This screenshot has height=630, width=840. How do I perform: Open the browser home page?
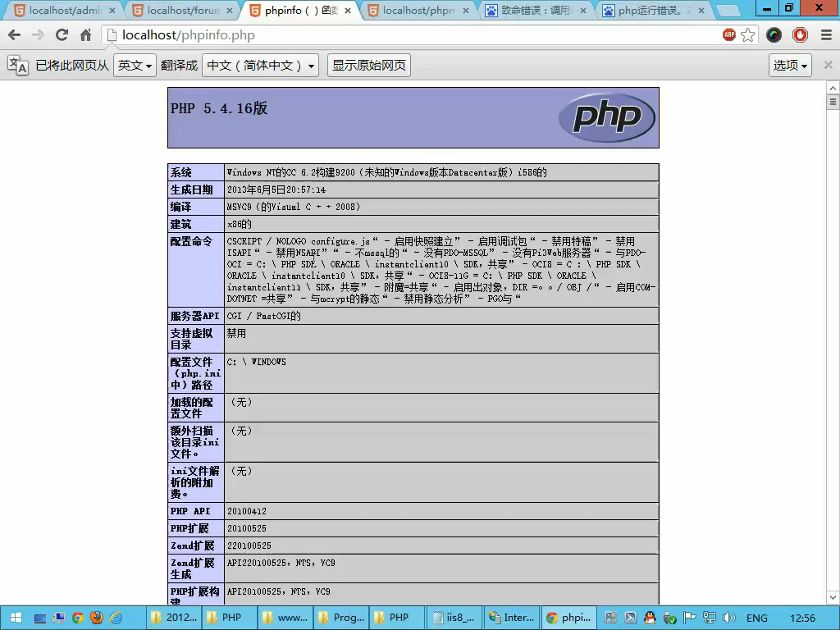pos(85,35)
